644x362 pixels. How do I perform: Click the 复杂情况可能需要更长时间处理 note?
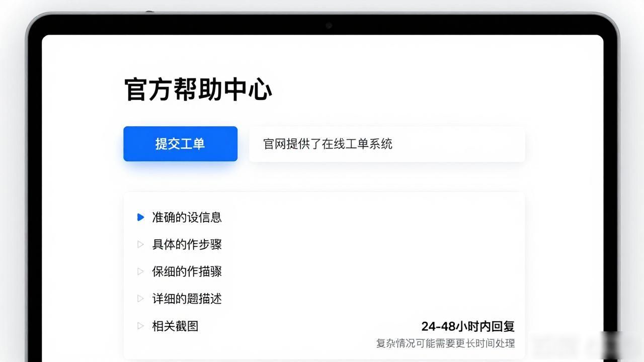click(x=445, y=343)
